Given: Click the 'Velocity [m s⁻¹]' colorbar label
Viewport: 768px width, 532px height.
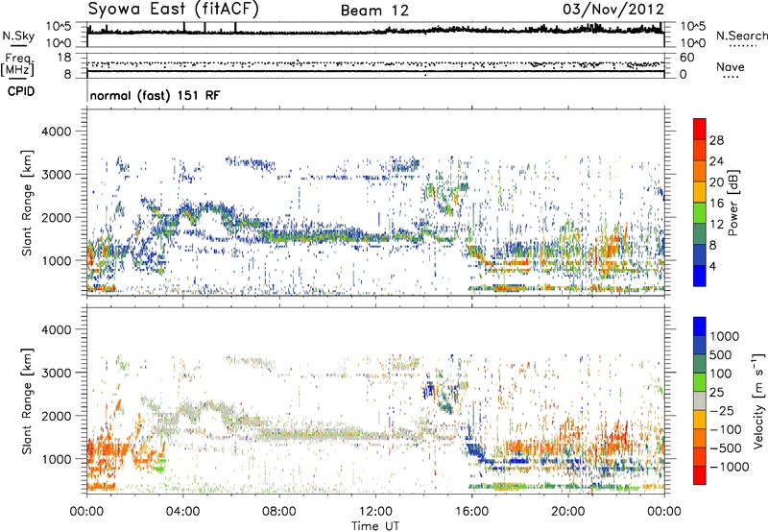Looking at the screenshot, I should coord(758,400).
